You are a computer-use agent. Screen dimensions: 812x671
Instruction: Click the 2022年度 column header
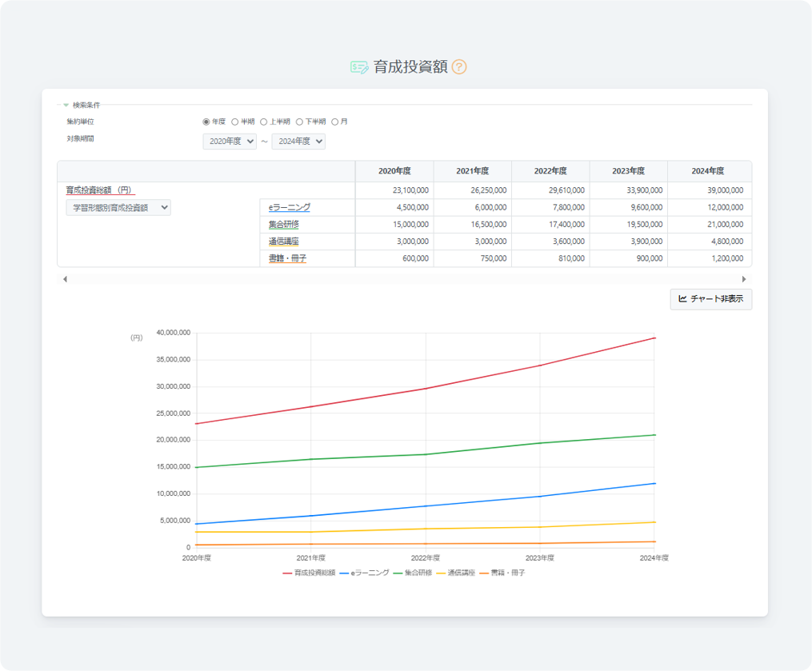tap(550, 171)
